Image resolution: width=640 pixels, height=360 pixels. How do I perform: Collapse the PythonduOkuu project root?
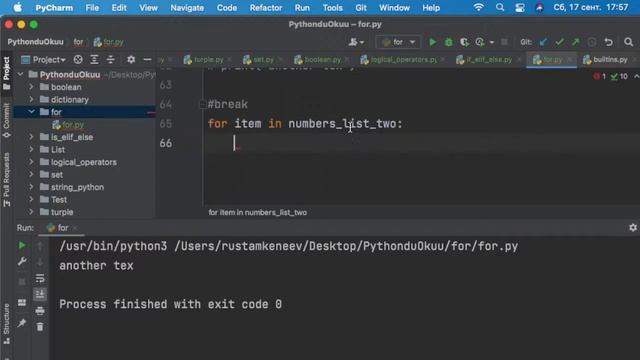20,74
